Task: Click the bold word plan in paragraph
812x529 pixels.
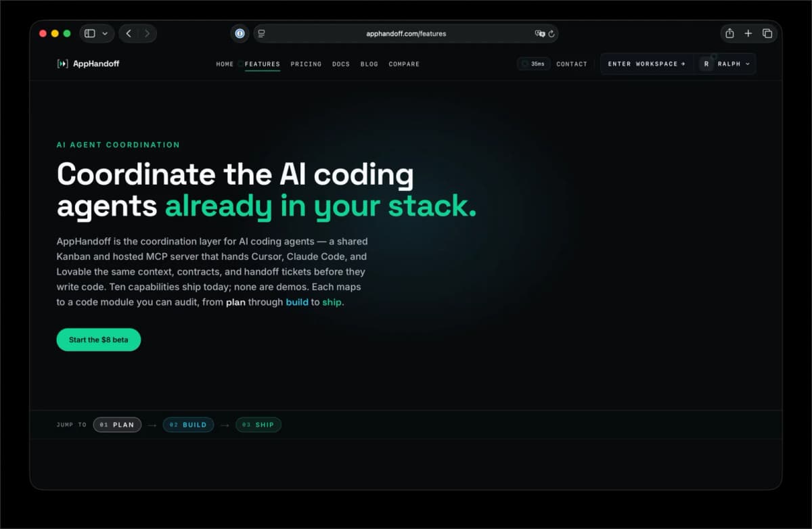Action: coord(235,302)
